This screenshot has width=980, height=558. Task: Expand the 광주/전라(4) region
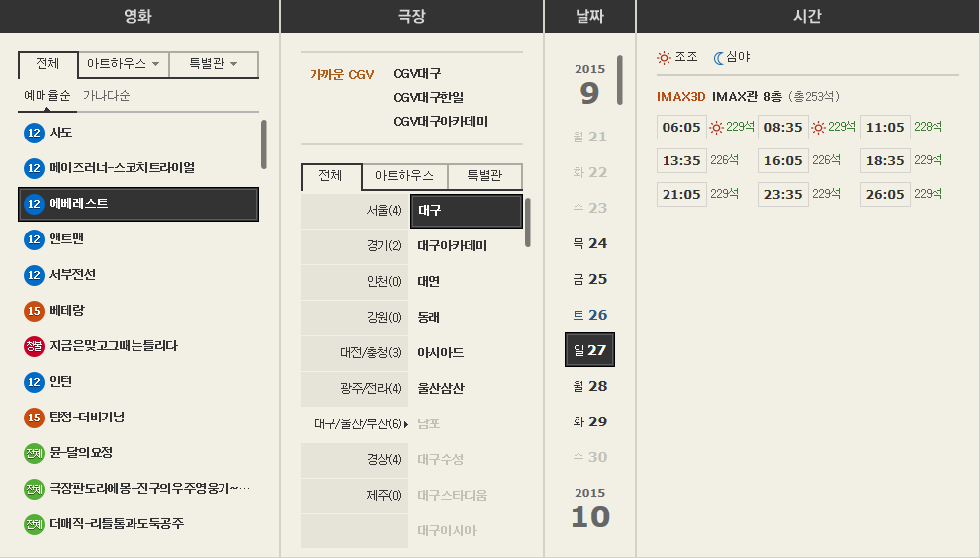354,389
